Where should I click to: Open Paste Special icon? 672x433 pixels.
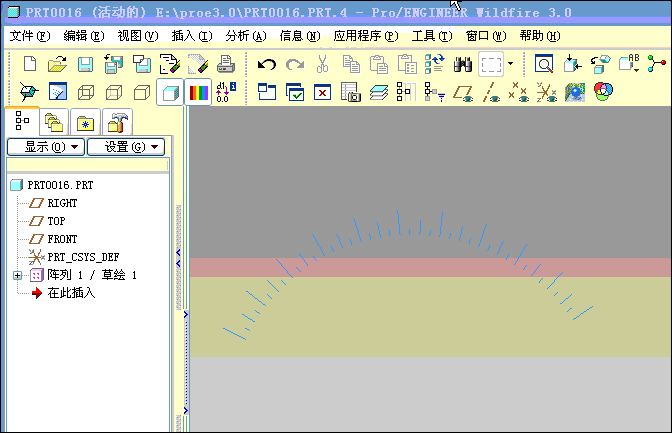pyautogui.click(x=407, y=64)
